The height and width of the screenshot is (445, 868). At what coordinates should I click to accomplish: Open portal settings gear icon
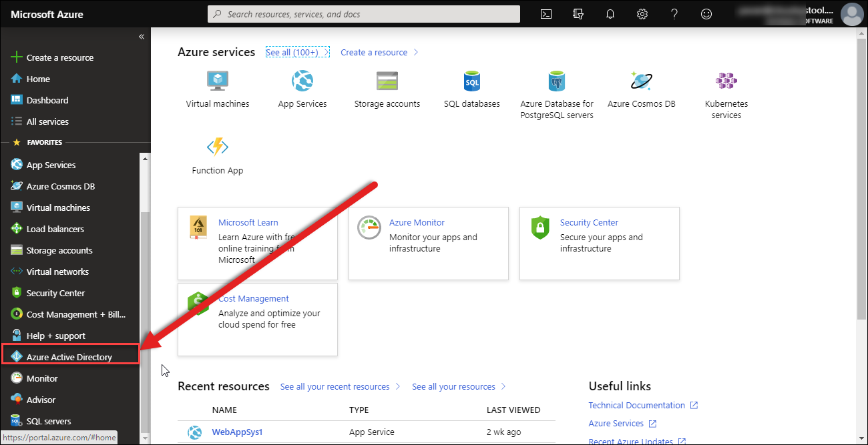point(642,14)
